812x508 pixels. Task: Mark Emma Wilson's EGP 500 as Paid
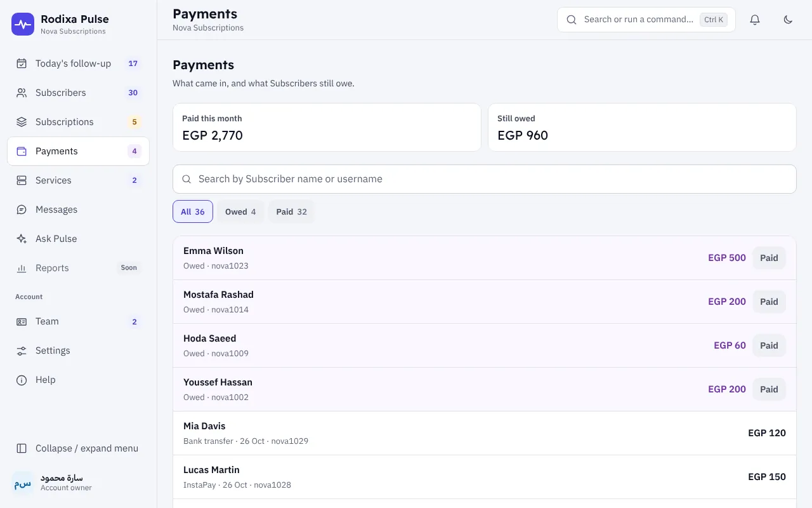(x=769, y=258)
